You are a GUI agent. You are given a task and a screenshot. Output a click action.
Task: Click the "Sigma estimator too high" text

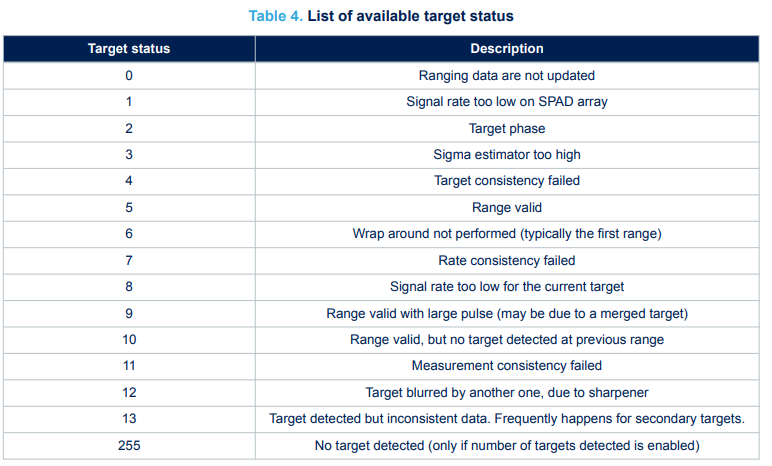click(507, 155)
